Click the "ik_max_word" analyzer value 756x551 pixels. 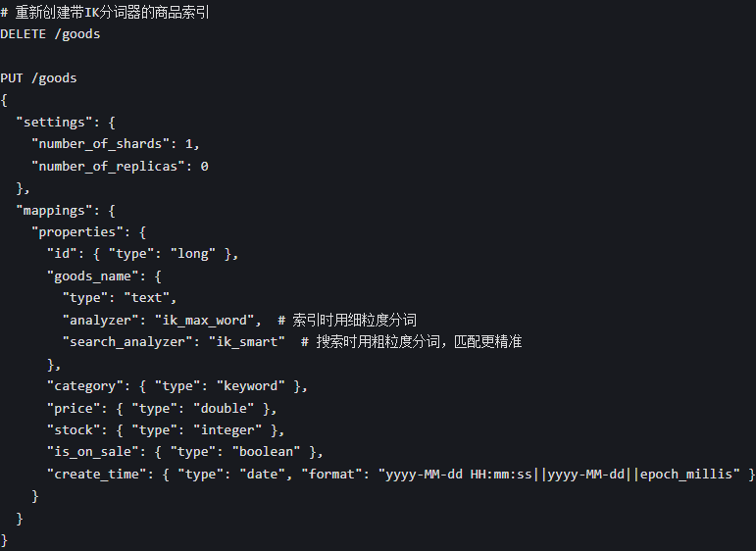click(204, 320)
